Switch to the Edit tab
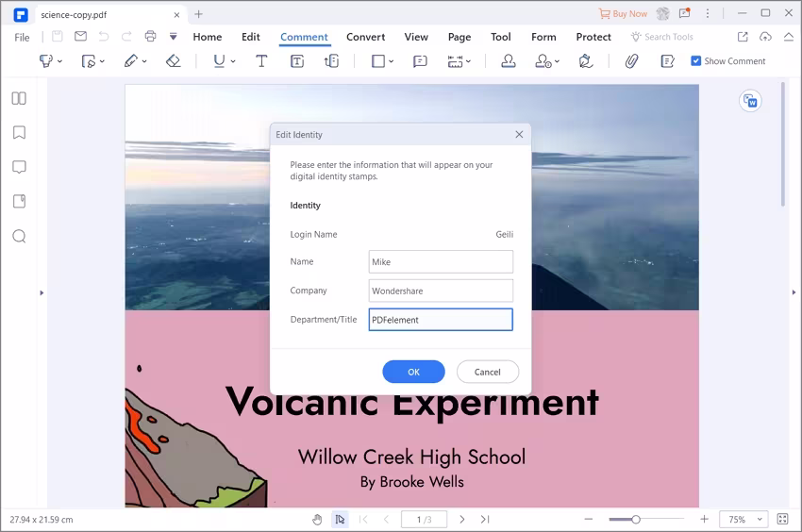This screenshot has height=532, width=802. point(251,37)
